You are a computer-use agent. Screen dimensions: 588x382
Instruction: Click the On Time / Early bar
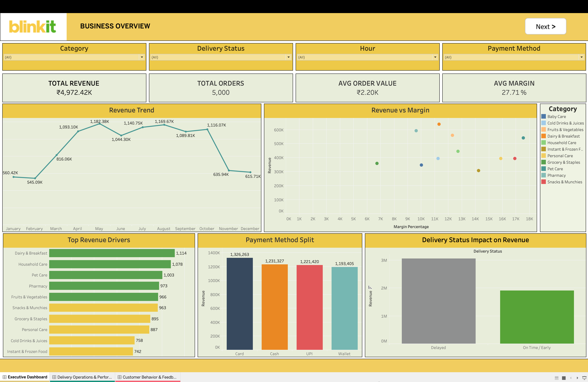click(x=537, y=317)
